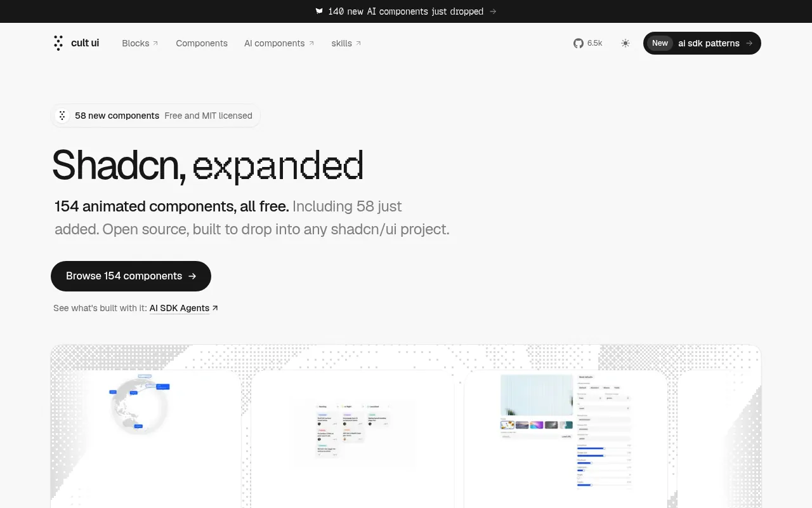
Task: Click the external arrow icon beside Blocks
Action: coord(155,43)
